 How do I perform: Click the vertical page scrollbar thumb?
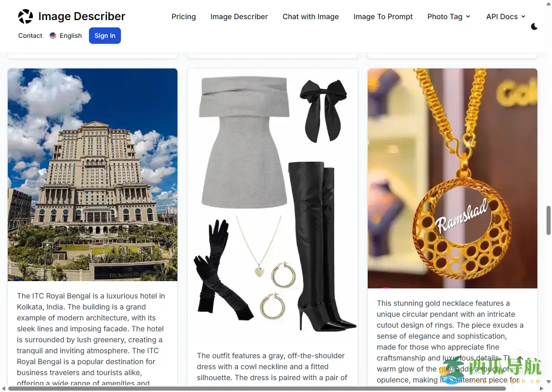548,220
